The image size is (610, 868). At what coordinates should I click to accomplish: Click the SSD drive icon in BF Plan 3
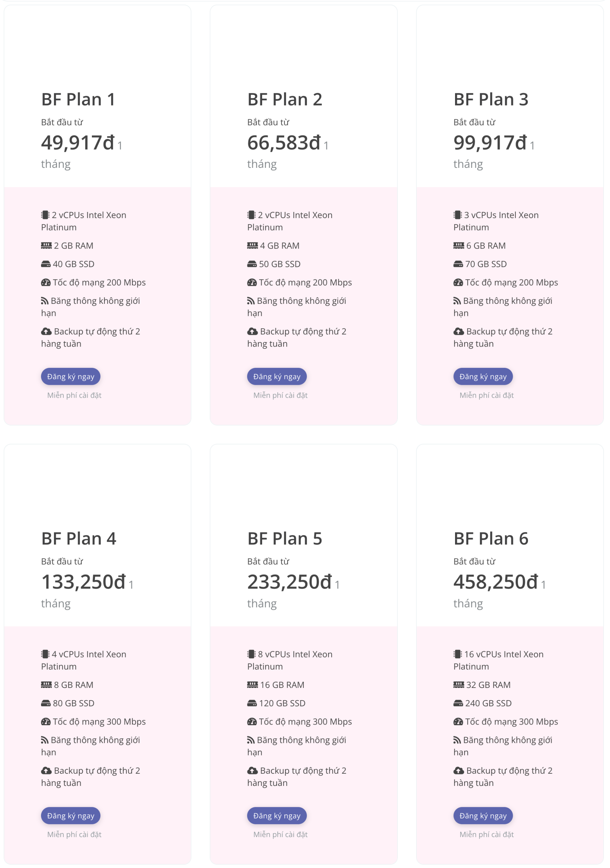(458, 264)
